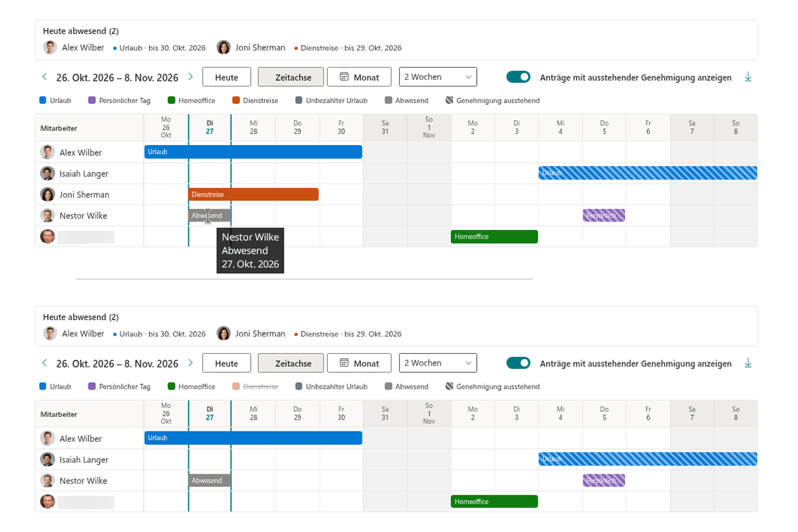Click the gray Abwesend legend swatch in lower calendar

point(388,386)
